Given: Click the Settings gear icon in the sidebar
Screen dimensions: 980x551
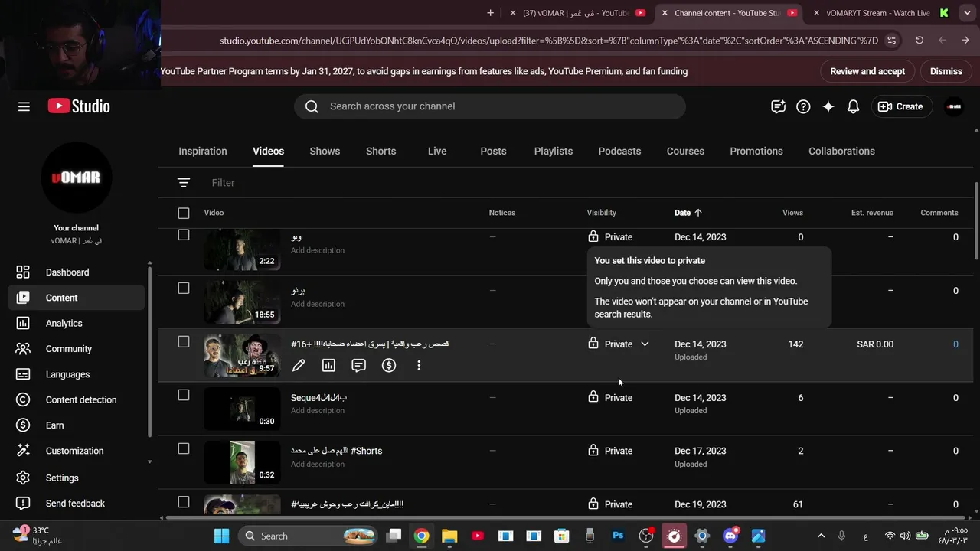Looking at the screenshot, I should point(23,478).
